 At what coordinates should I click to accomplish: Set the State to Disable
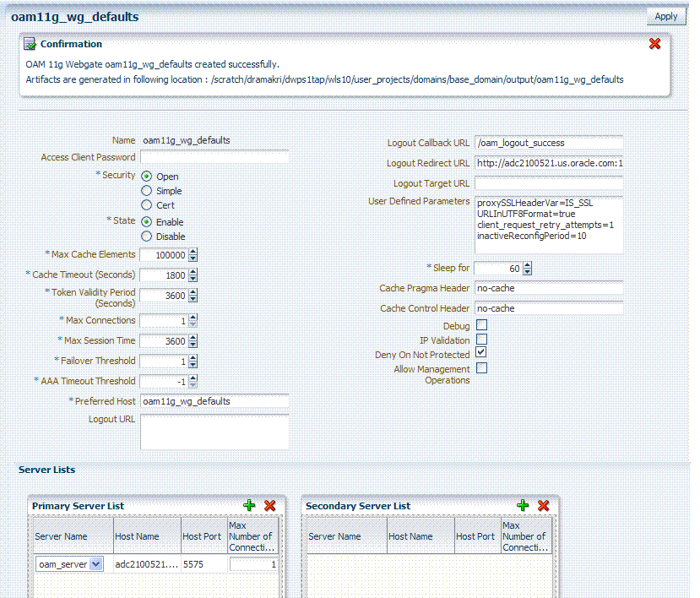pos(147,234)
